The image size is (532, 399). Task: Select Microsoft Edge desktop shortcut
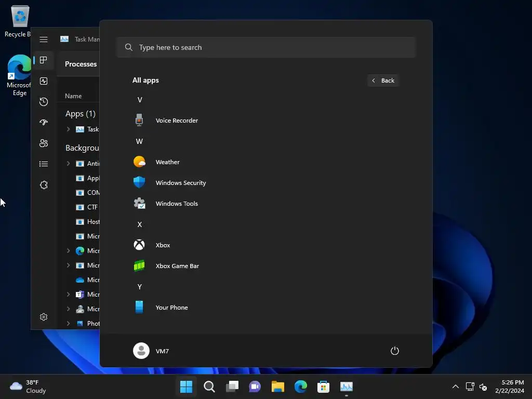click(x=20, y=75)
